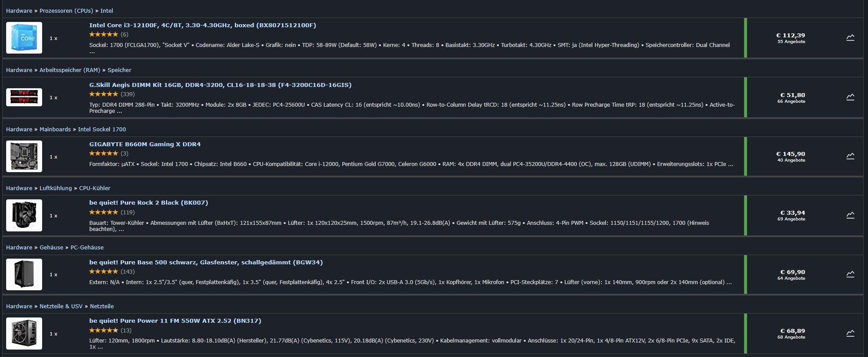Click price € 51,80 for G.Skill RAM

click(793, 95)
